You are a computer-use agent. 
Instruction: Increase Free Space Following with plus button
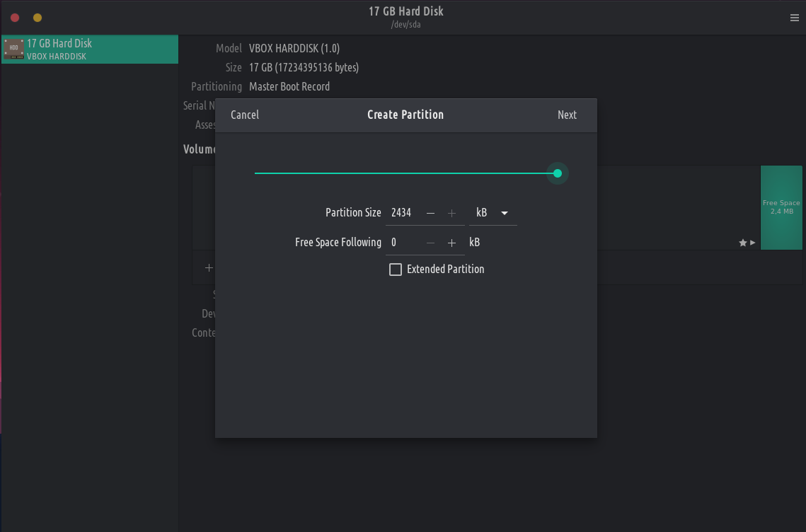(x=451, y=243)
